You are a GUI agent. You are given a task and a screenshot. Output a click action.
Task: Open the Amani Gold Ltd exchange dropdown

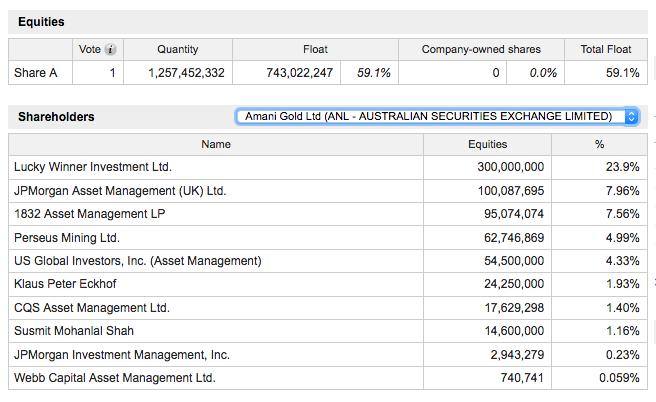[437, 117]
